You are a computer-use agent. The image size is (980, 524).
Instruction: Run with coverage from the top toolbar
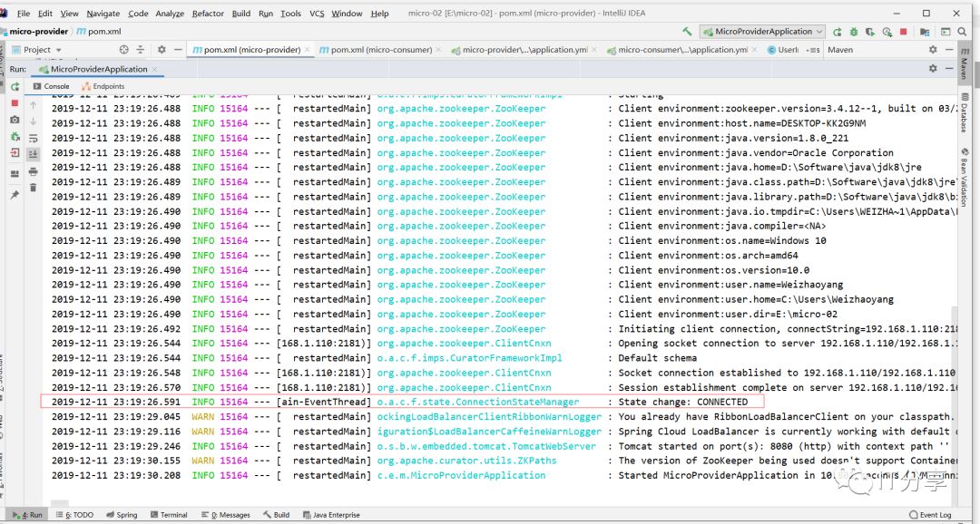(870, 31)
